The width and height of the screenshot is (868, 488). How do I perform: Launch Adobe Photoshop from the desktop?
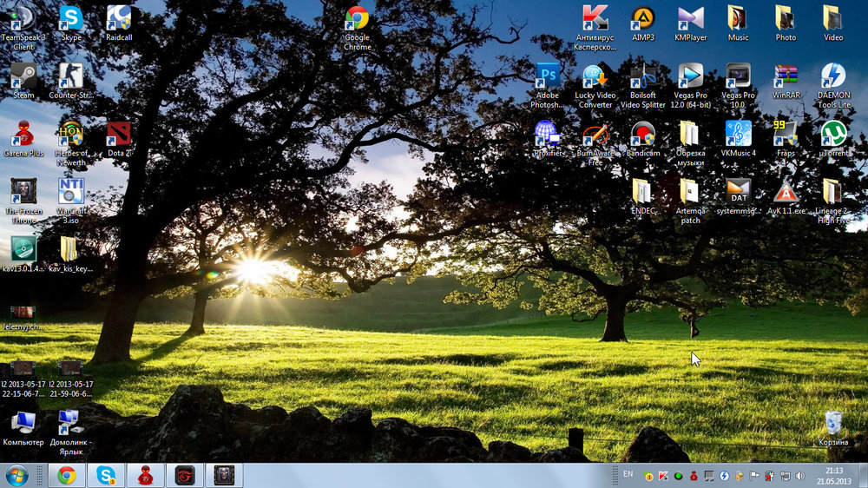coord(547,76)
